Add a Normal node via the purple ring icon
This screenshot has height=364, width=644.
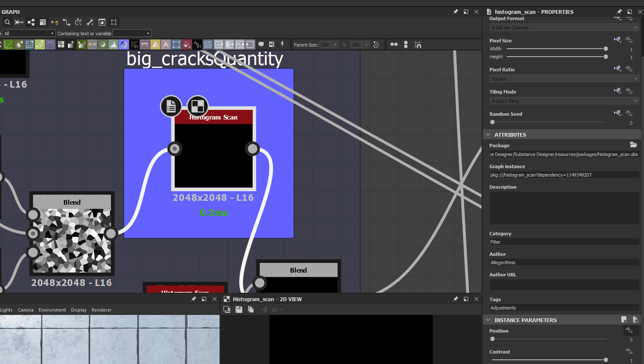coord(124,44)
